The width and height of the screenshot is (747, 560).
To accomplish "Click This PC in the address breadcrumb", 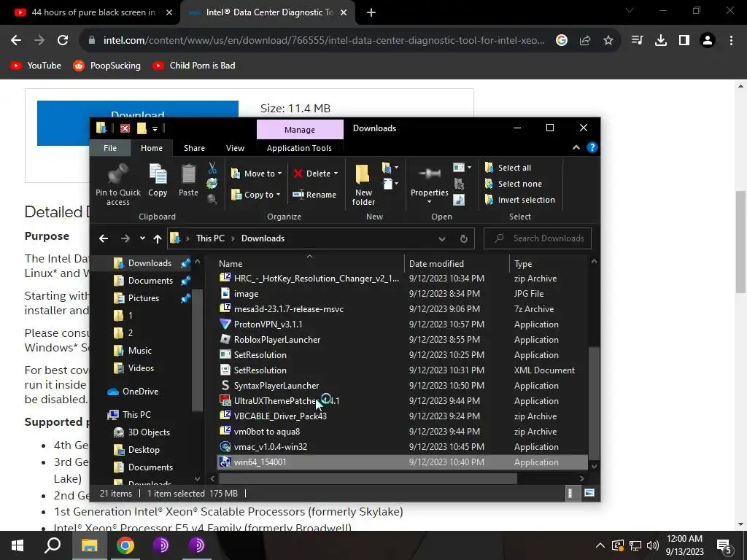I will (210, 238).
